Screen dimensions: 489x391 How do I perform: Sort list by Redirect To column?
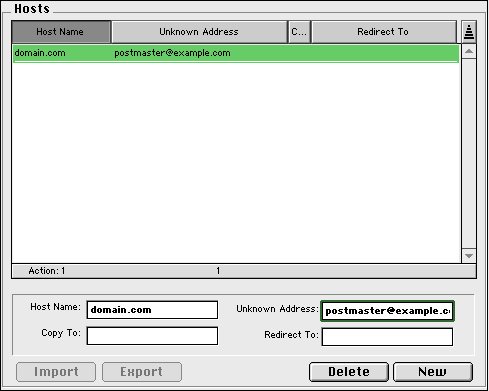[383, 32]
